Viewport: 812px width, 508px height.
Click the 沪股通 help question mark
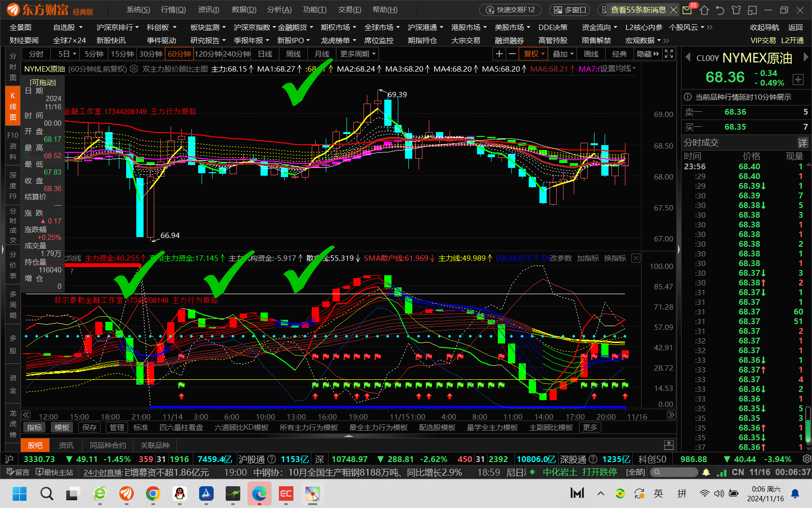(272, 459)
